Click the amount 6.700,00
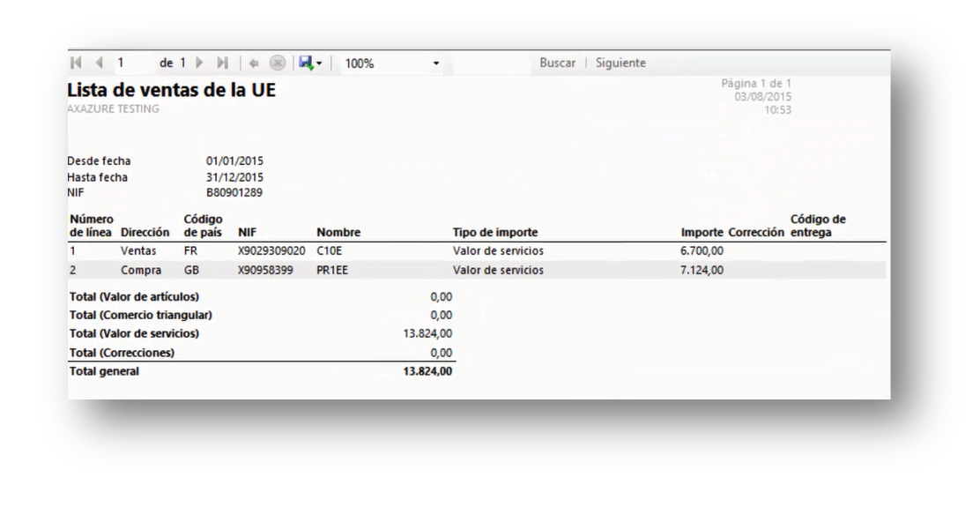The width and height of the screenshot is (980, 515). [702, 251]
